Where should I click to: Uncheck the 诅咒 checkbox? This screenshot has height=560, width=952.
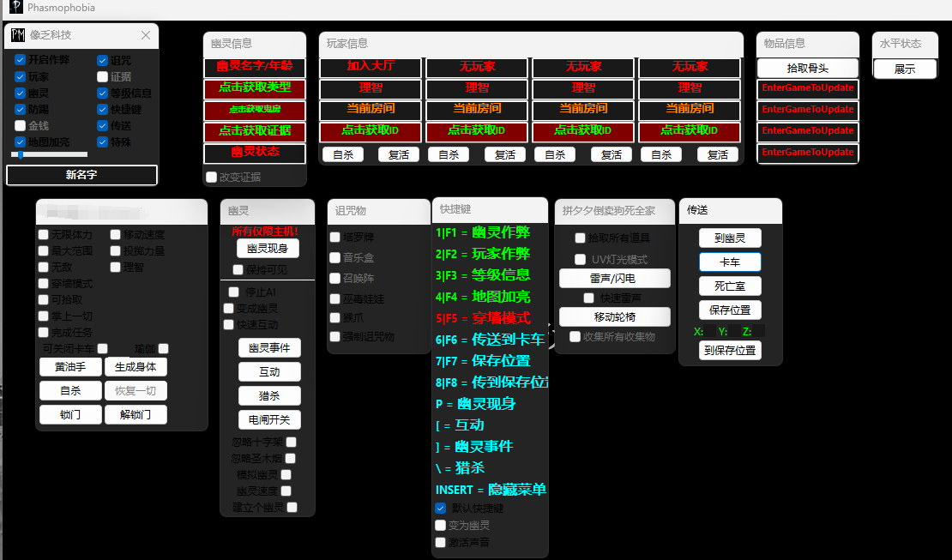[103, 60]
